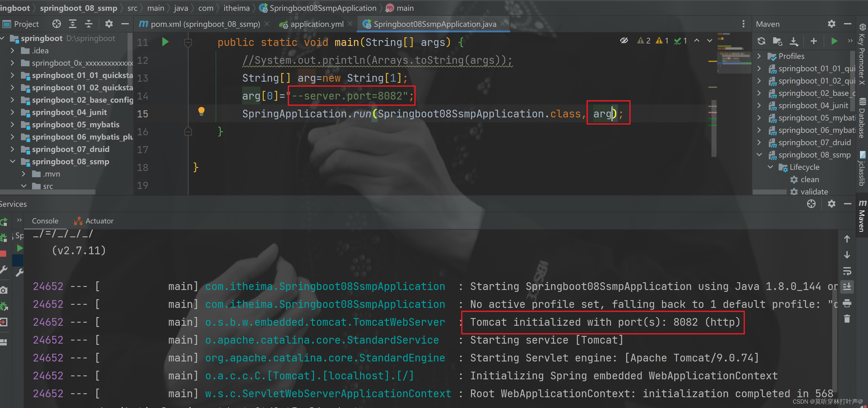
Task: Expand the .idea folder
Action: point(12,51)
